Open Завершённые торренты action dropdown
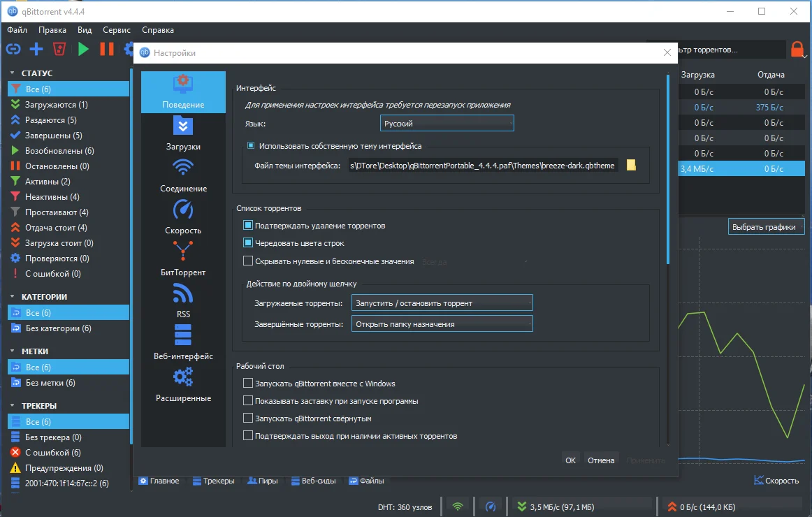This screenshot has height=517, width=812. (x=442, y=324)
